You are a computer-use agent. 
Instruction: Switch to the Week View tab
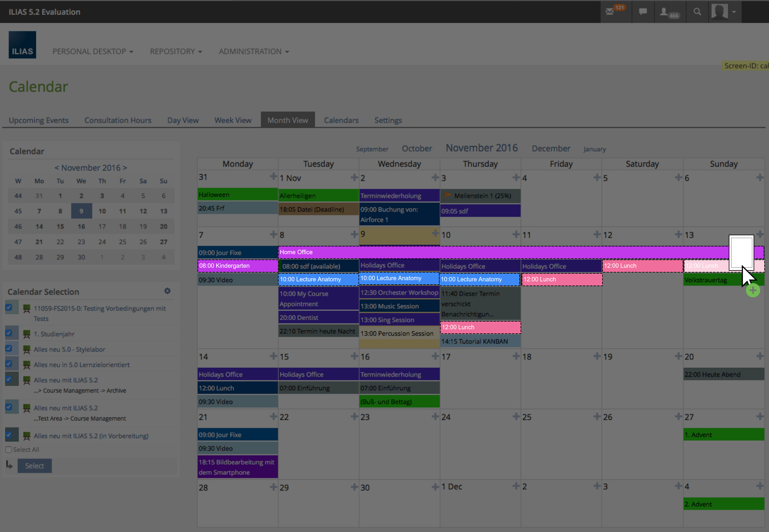pos(233,120)
